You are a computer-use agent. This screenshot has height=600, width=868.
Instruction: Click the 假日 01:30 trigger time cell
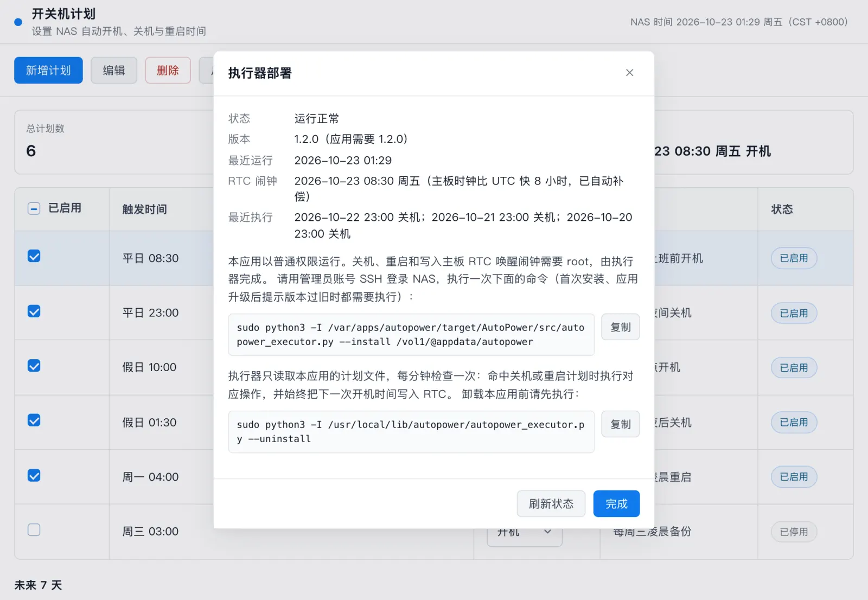149,423
